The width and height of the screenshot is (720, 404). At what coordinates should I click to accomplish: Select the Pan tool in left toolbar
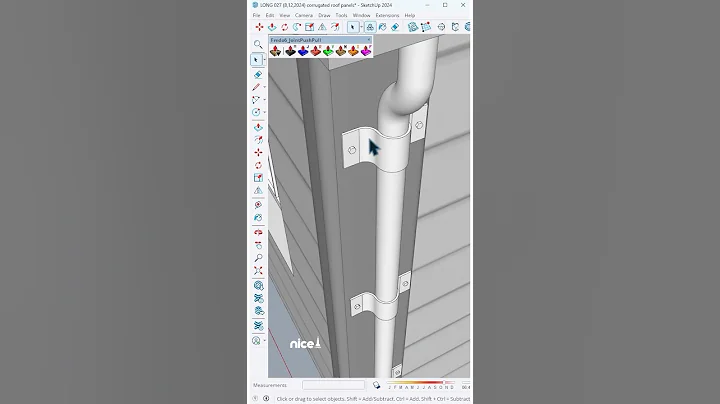point(258,245)
